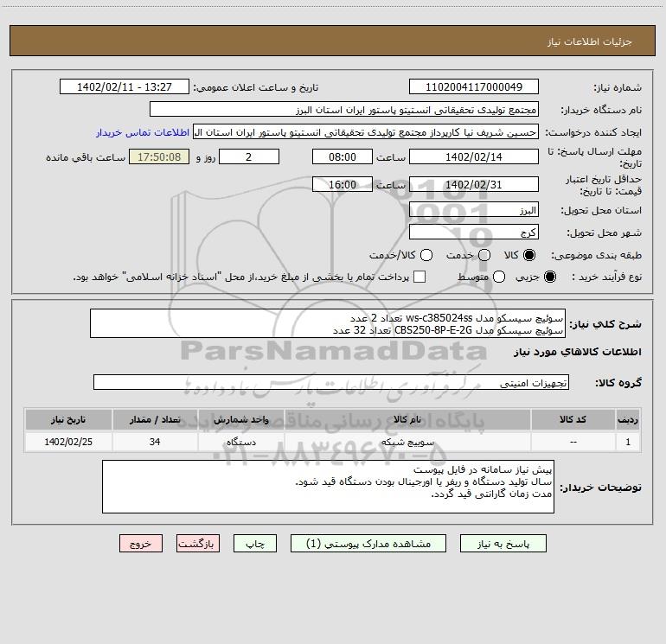Select the جزیی purchase type radio
Image resolution: width=666 pixels, height=644 pixels.
pyautogui.click(x=549, y=277)
